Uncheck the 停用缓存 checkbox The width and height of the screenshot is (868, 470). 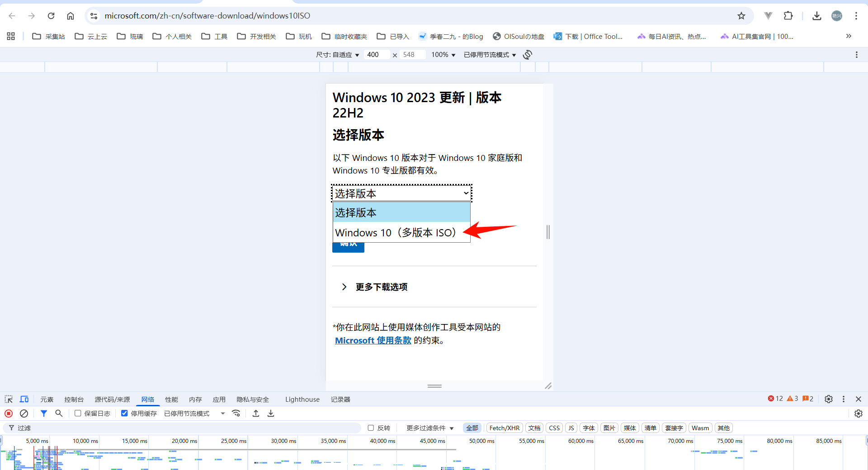click(x=124, y=414)
